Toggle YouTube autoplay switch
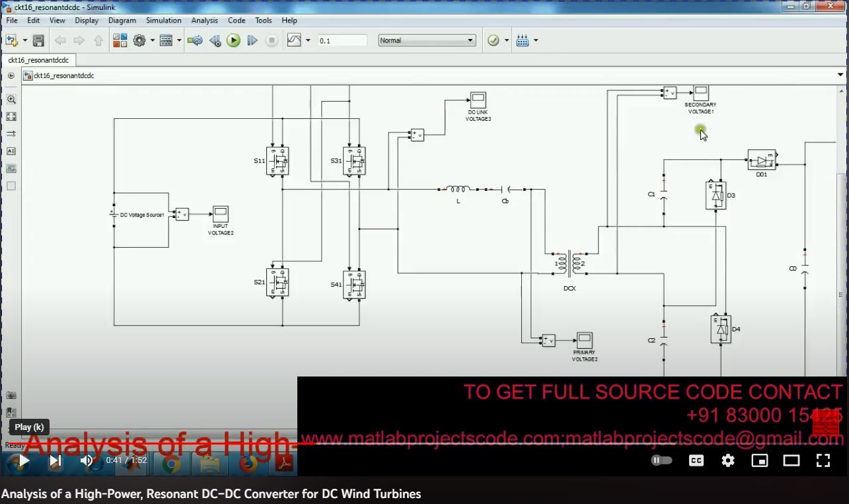The image size is (849, 504). 661,460
